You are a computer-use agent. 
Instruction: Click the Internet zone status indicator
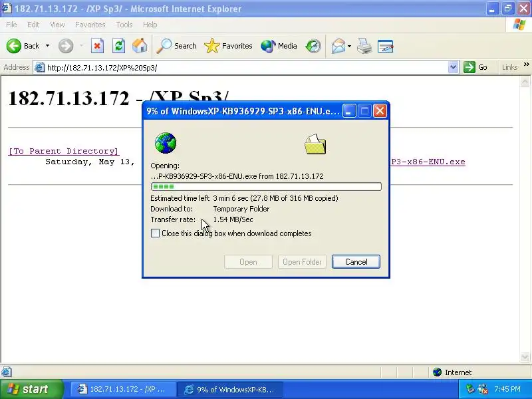coord(452,372)
